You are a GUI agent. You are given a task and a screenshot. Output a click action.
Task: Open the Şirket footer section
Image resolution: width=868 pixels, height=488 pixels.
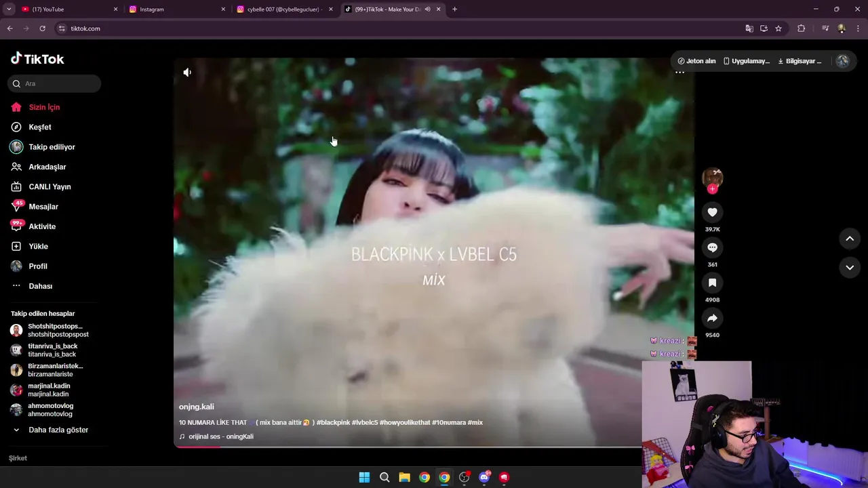point(18,458)
